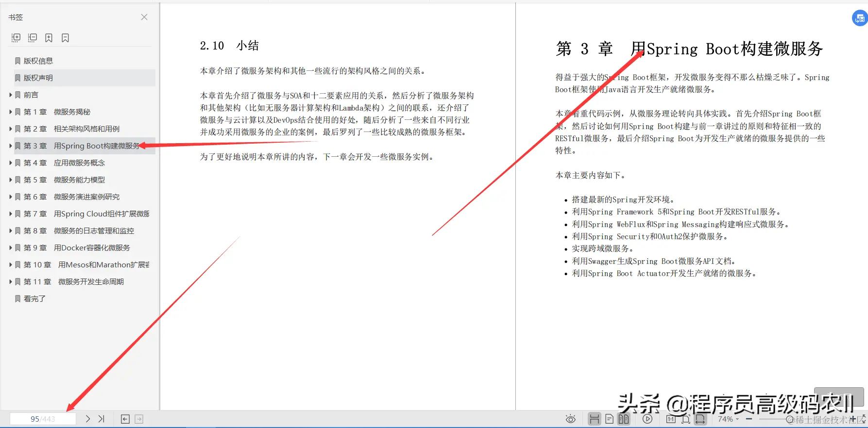Open the 看完了 bookmark
Image resolution: width=868 pixels, height=428 pixels.
pos(34,298)
